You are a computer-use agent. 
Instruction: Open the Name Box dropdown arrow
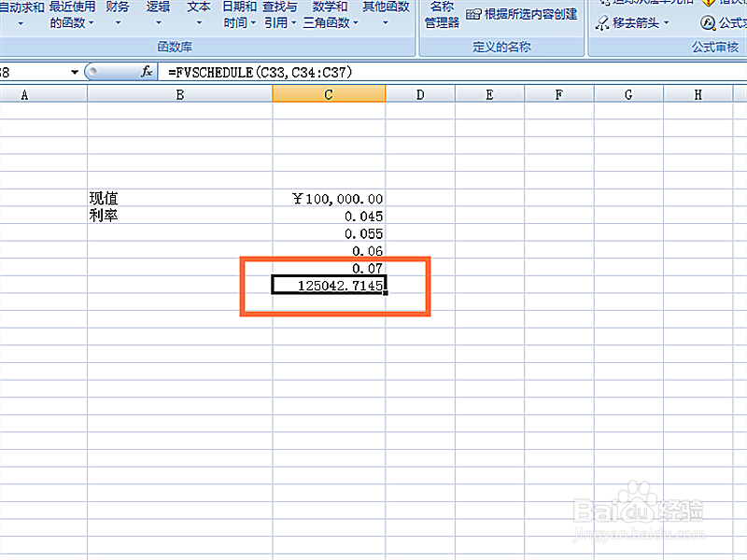(75, 73)
